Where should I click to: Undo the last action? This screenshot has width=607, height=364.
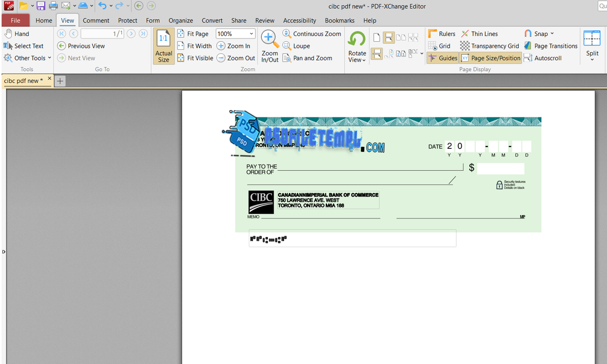[x=102, y=6]
